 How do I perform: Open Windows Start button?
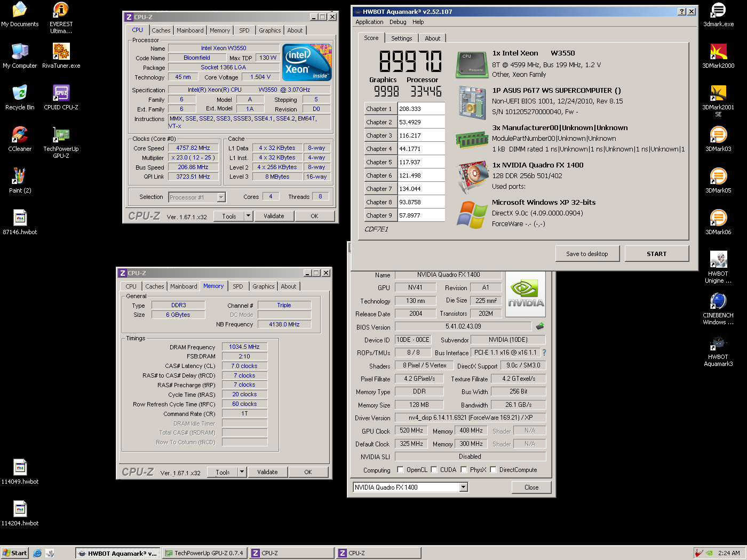tap(14, 553)
